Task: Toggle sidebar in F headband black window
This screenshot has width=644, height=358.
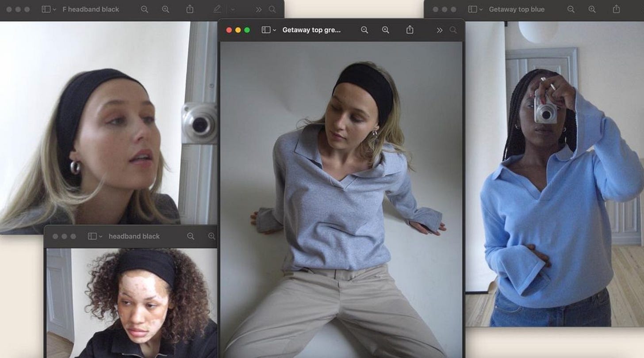Action: pyautogui.click(x=46, y=9)
